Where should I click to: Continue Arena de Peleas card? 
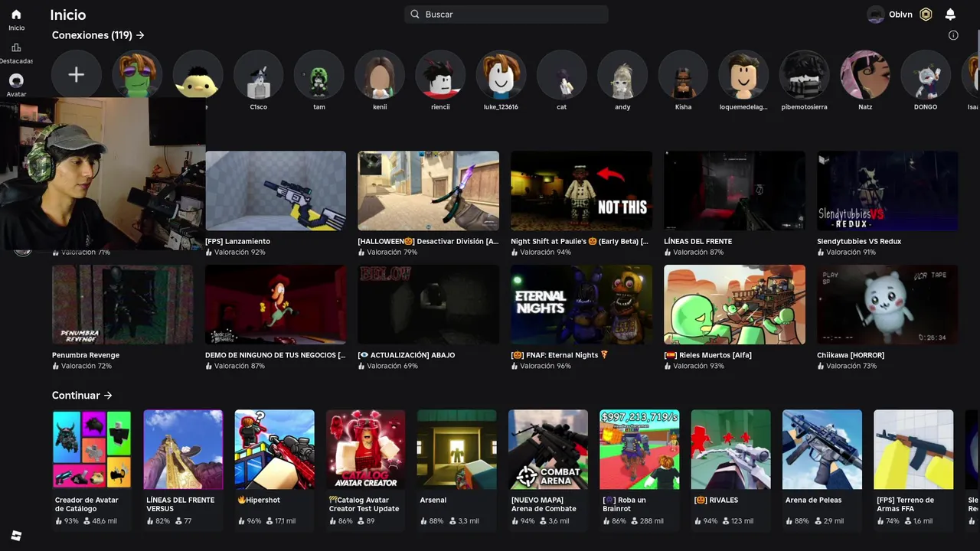pos(822,471)
